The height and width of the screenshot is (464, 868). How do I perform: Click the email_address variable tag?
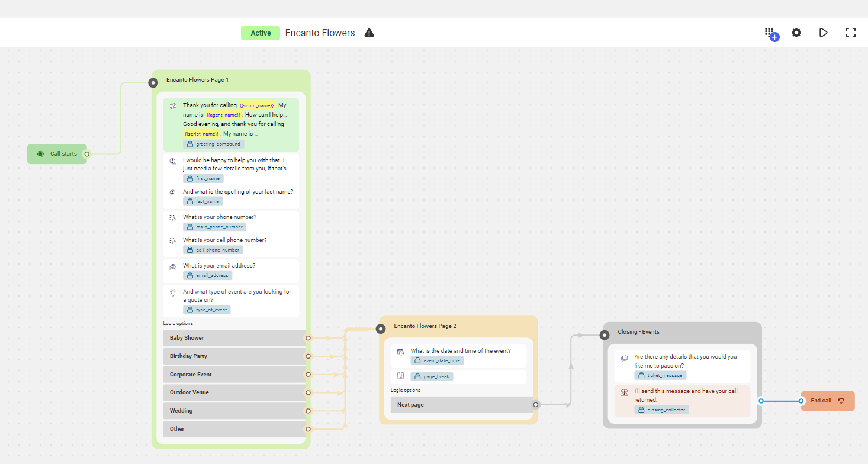tap(208, 275)
